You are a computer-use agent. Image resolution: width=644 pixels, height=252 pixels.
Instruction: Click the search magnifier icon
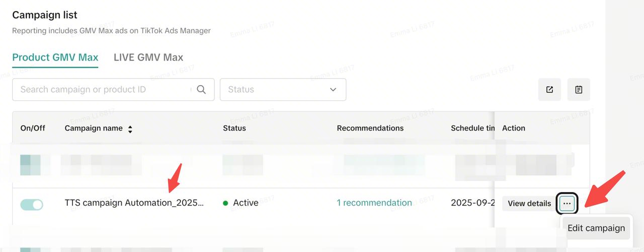click(x=201, y=90)
